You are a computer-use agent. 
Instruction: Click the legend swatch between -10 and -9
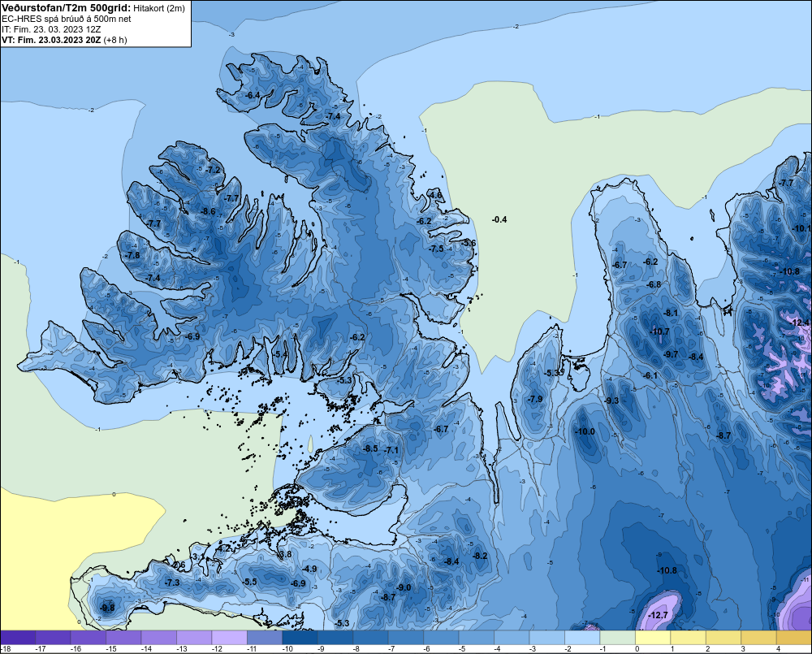coord(300,638)
